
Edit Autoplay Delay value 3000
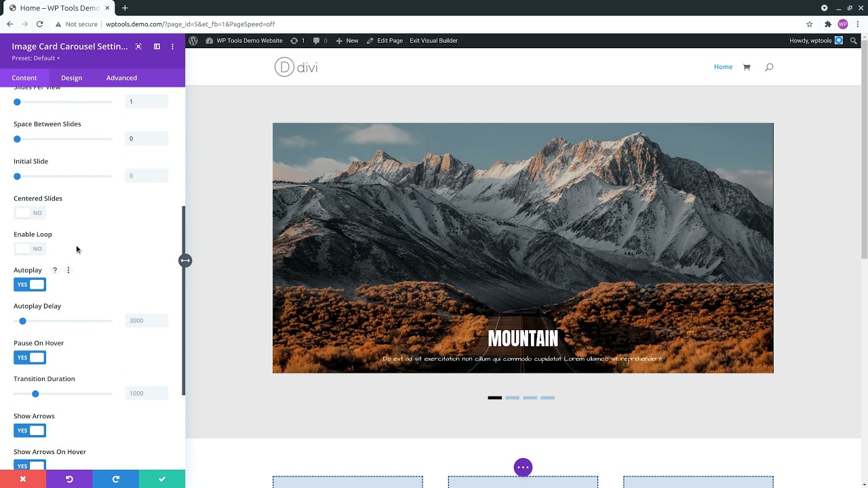click(x=146, y=321)
